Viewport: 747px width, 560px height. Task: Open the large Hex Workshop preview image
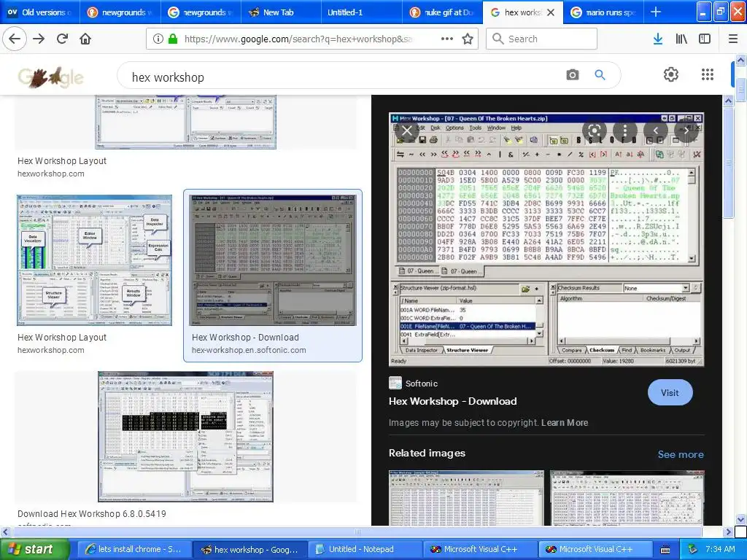pos(546,240)
